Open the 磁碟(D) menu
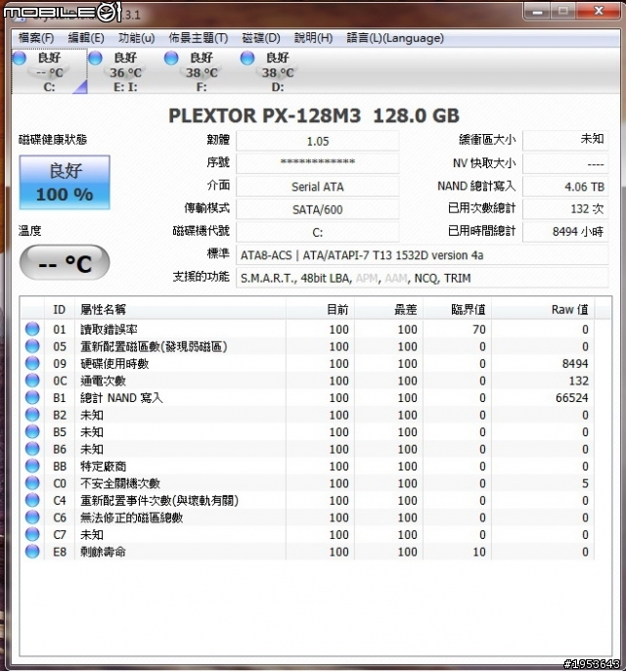This screenshot has height=672, width=626. click(x=261, y=38)
